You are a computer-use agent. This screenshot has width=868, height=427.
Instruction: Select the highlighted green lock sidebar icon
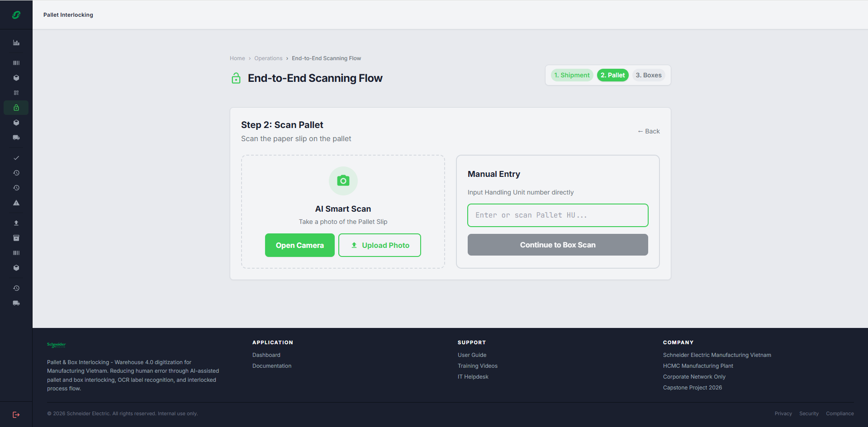coord(16,108)
